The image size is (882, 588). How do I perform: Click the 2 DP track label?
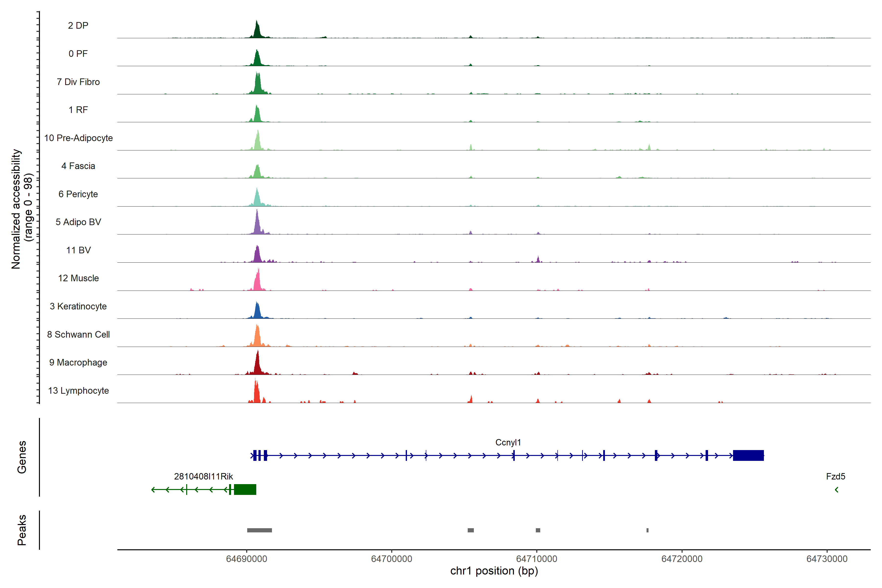[78, 25]
